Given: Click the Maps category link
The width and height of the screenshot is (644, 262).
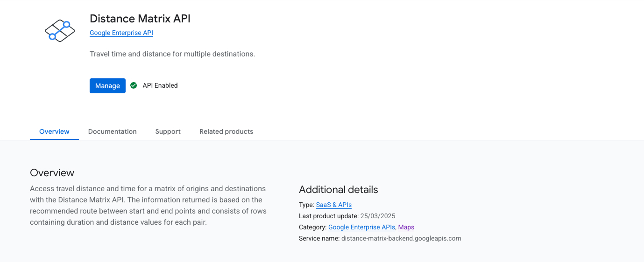Looking at the screenshot, I should [x=406, y=227].
